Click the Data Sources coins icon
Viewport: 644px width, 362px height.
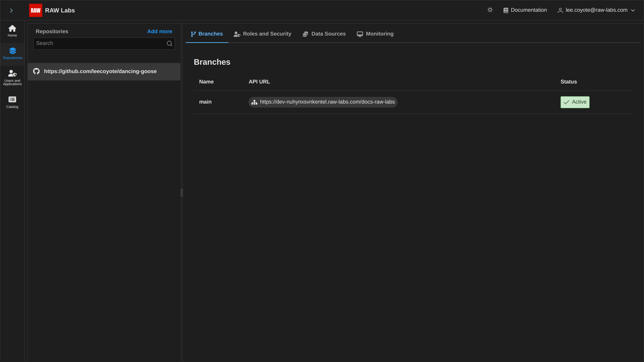click(305, 34)
